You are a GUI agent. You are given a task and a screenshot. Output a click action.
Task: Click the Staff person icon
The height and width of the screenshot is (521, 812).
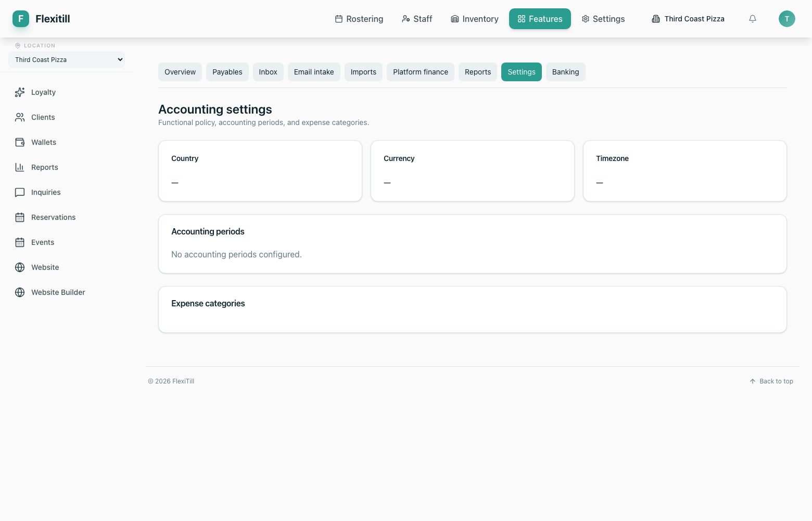click(406, 19)
